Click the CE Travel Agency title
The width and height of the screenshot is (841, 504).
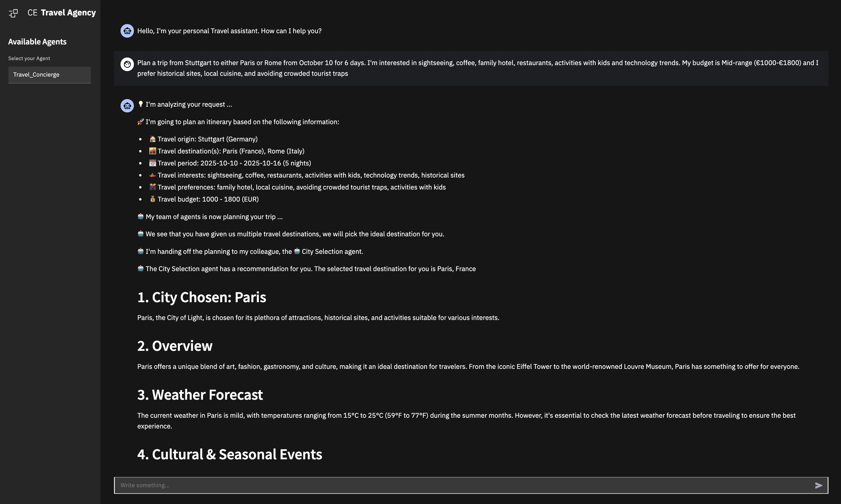point(62,13)
